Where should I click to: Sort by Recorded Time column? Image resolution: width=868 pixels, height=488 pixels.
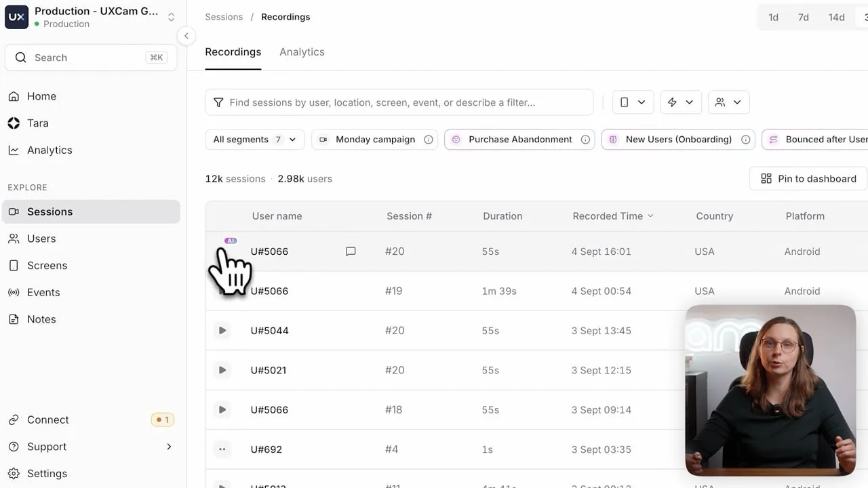click(x=612, y=216)
